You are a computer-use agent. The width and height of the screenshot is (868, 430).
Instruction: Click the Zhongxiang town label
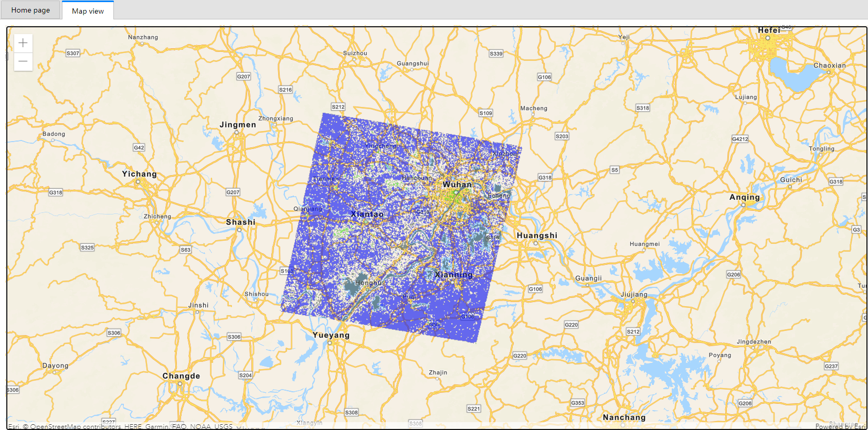point(276,119)
